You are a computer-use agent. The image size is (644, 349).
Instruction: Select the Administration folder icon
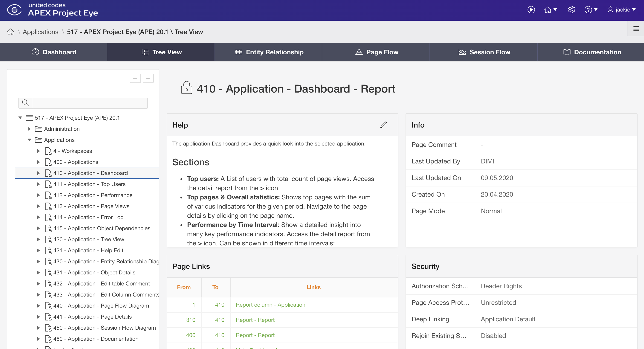[x=38, y=129]
